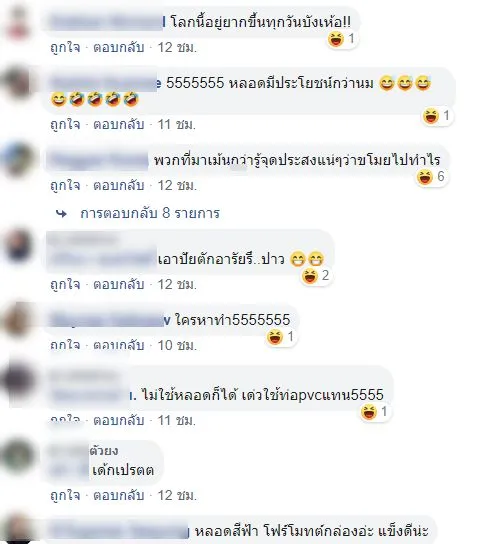The image size is (480, 544).
Task: Expand การตอบกลับ 8 รายการ replies
Action: pyautogui.click(x=150, y=213)
